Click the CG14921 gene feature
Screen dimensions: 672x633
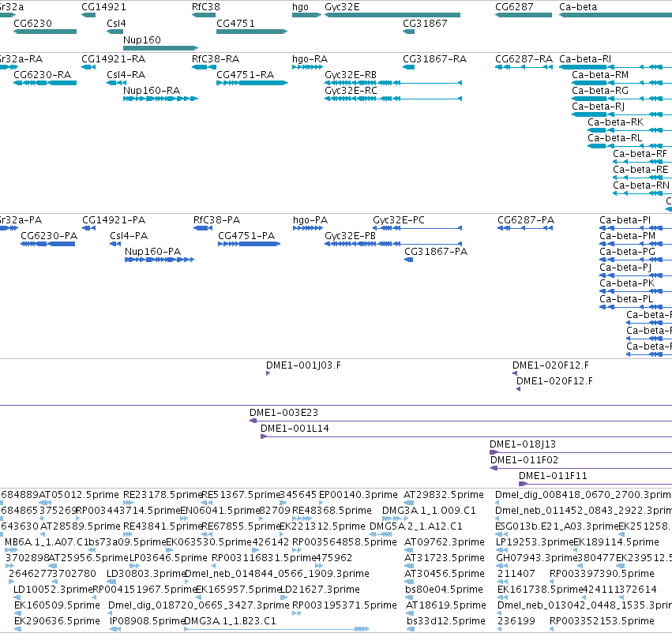pos(88,15)
